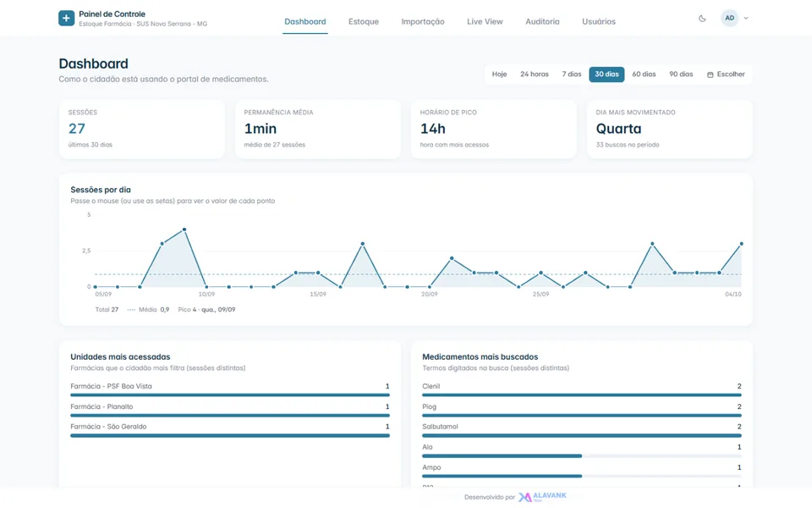Click the Dia Mais Movimentado Quarta card
The width and height of the screenshot is (812, 508).
(x=670, y=129)
